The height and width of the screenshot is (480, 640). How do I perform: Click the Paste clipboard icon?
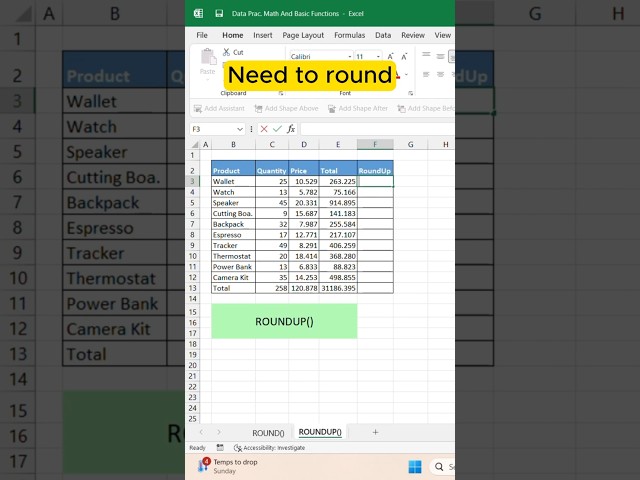pyautogui.click(x=208, y=57)
